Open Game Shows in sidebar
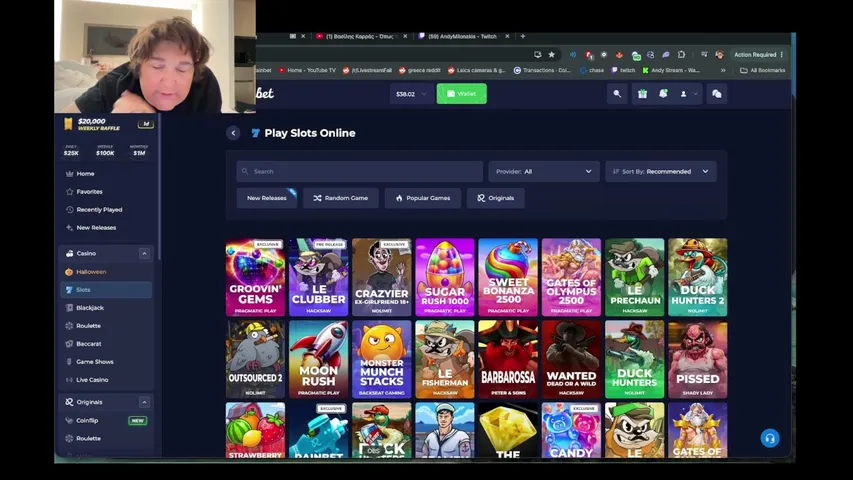Screen dimensions: 853x480 [95, 361]
